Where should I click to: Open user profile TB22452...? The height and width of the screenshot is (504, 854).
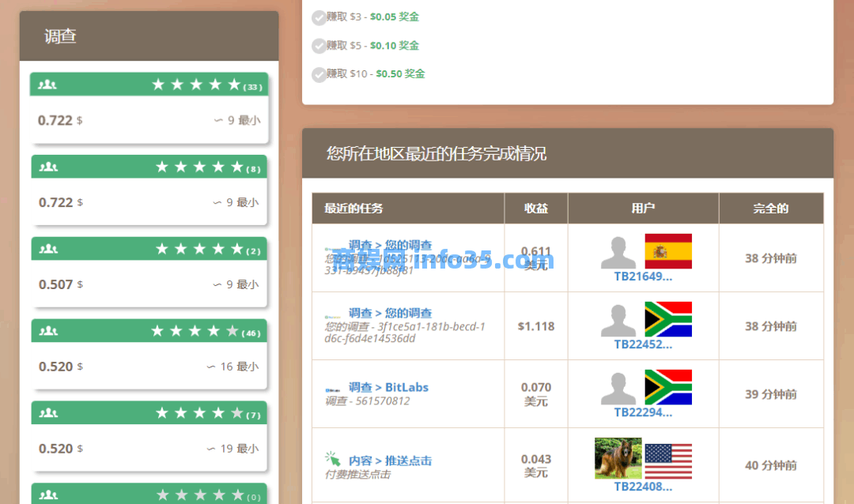point(643,344)
